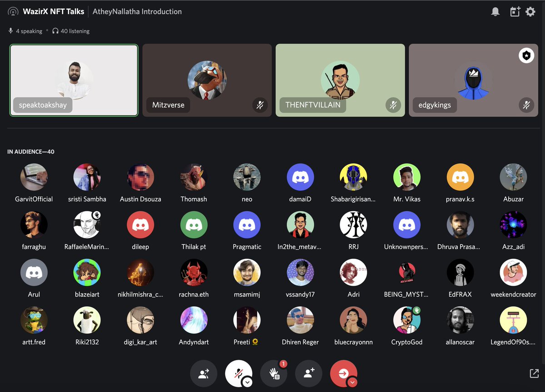Toggle your microphone mute button
This screenshot has height=392, width=545.
[238, 372]
